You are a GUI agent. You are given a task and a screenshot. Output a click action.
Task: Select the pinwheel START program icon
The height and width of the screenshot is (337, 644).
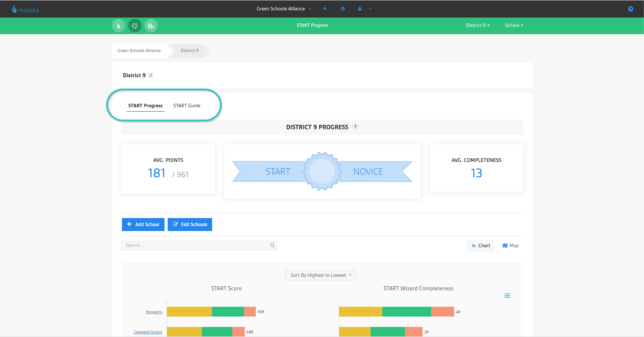tap(135, 26)
